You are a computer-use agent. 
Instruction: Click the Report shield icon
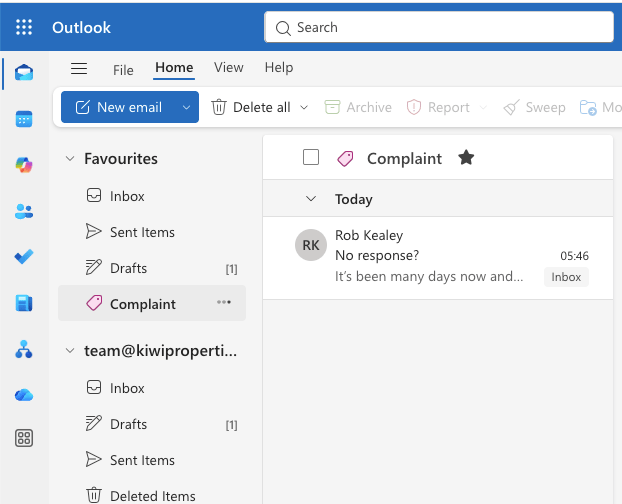click(414, 107)
